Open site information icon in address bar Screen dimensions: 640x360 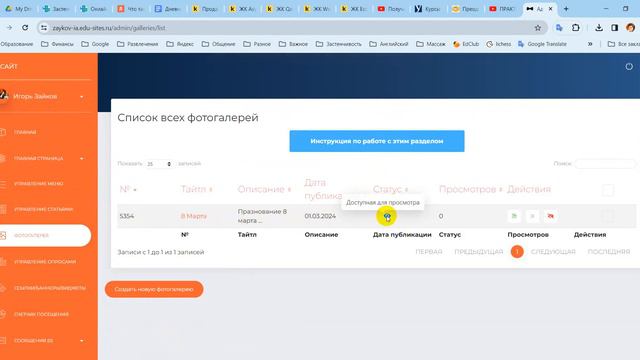44,28
